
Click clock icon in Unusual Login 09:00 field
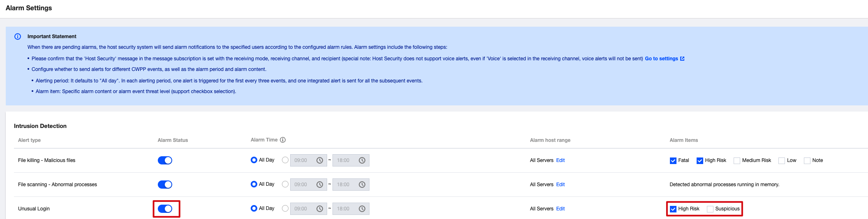(x=320, y=209)
